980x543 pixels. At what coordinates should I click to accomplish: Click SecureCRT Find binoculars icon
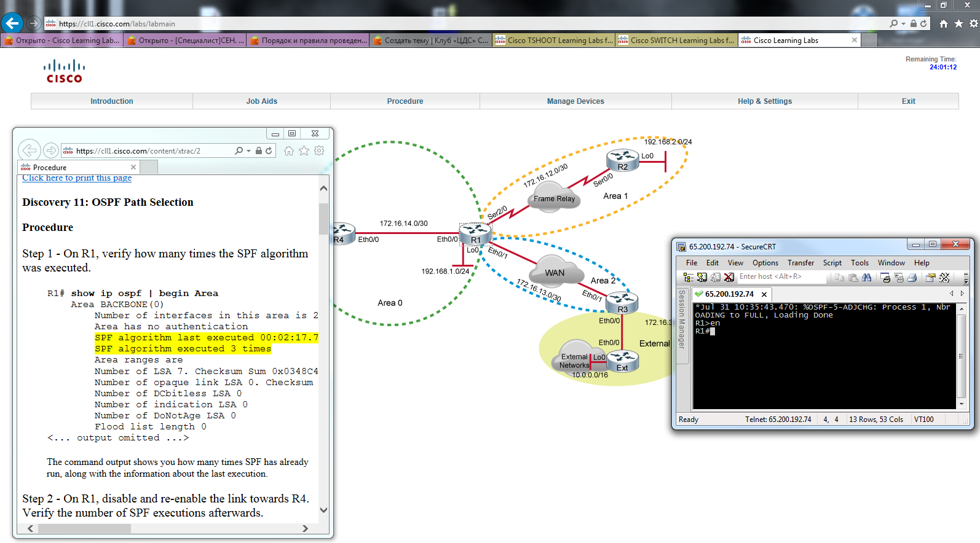click(867, 278)
